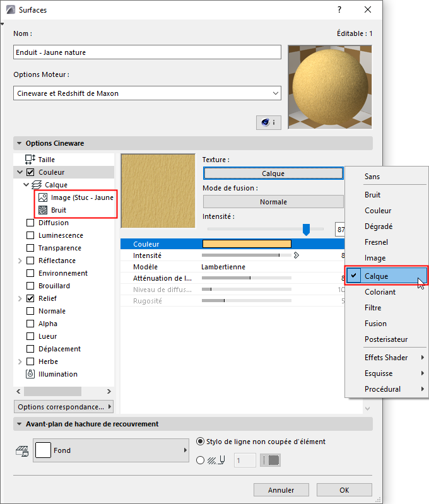The height and width of the screenshot is (504, 429).
Task: Enable the Déplacement checkbox
Action: pyautogui.click(x=30, y=349)
